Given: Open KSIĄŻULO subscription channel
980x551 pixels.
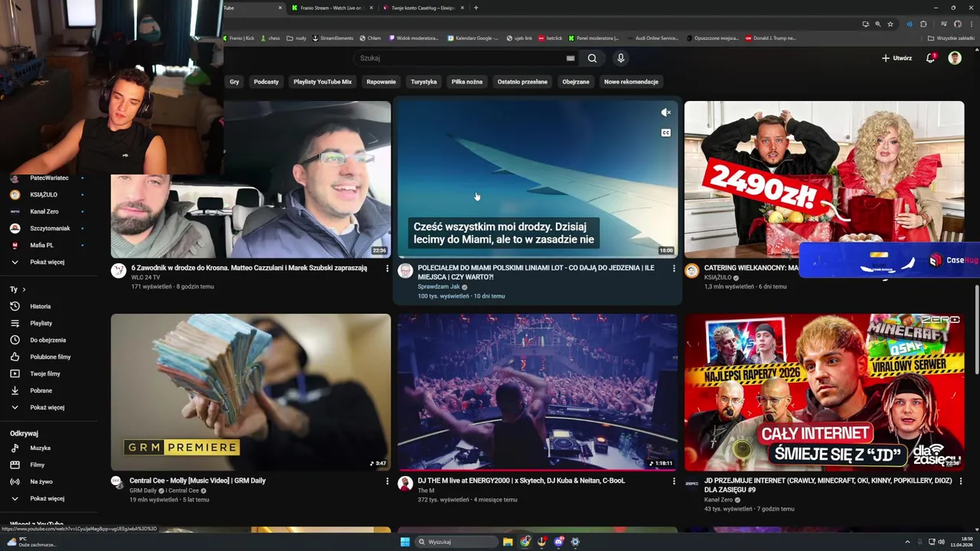Looking at the screenshot, I should [44, 194].
